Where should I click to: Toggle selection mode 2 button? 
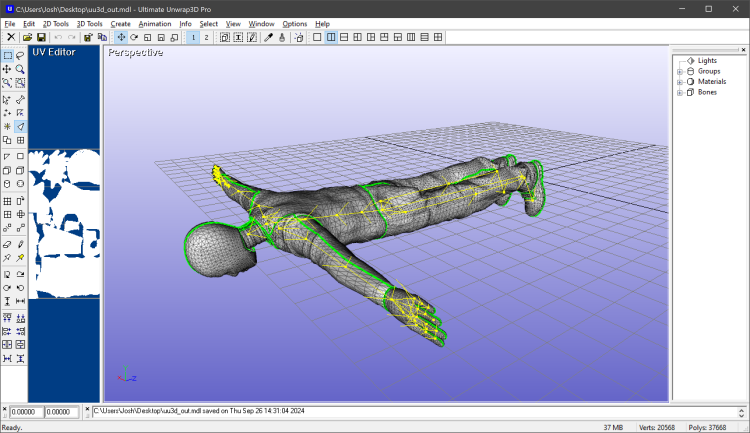point(206,37)
